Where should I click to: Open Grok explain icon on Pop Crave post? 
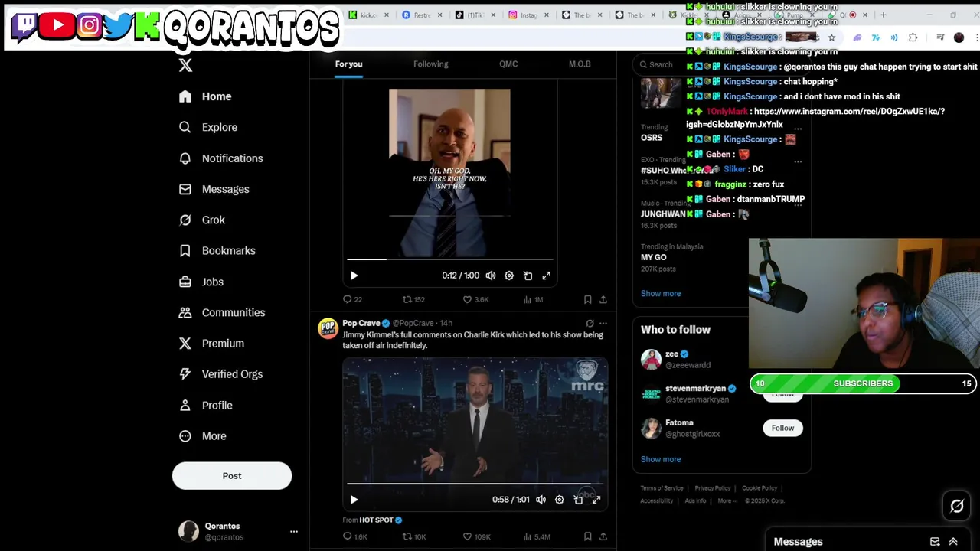pyautogui.click(x=590, y=323)
